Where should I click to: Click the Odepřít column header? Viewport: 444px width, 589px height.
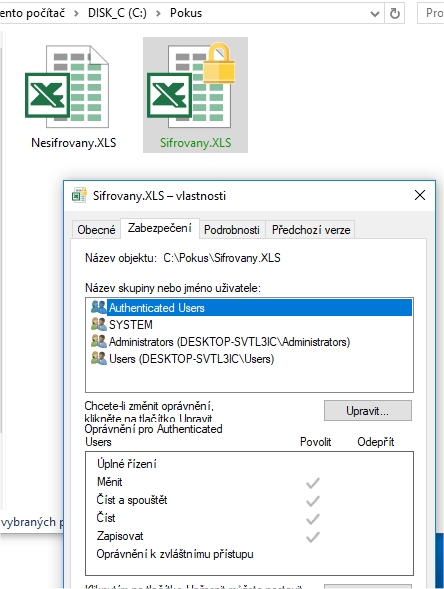click(x=376, y=442)
